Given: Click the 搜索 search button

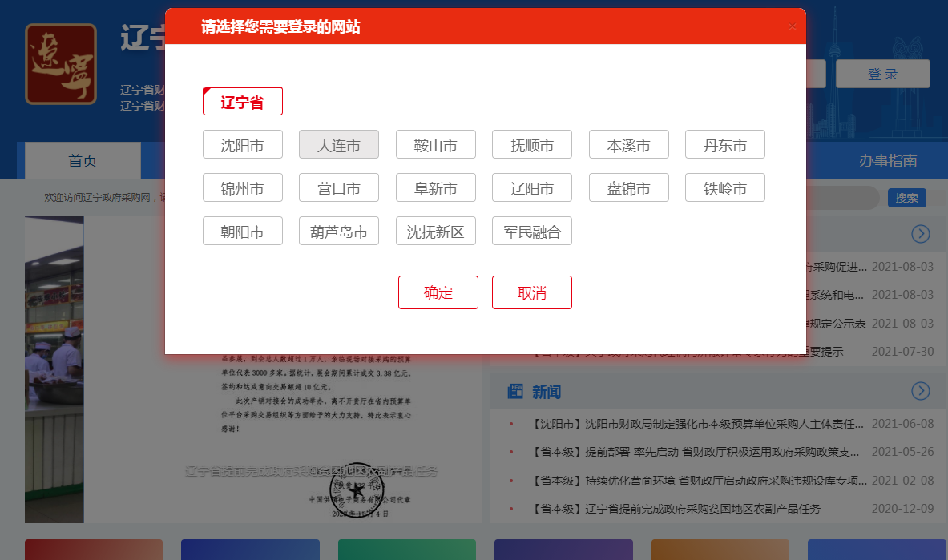Looking at the screenshot, I should click(906, 197).
